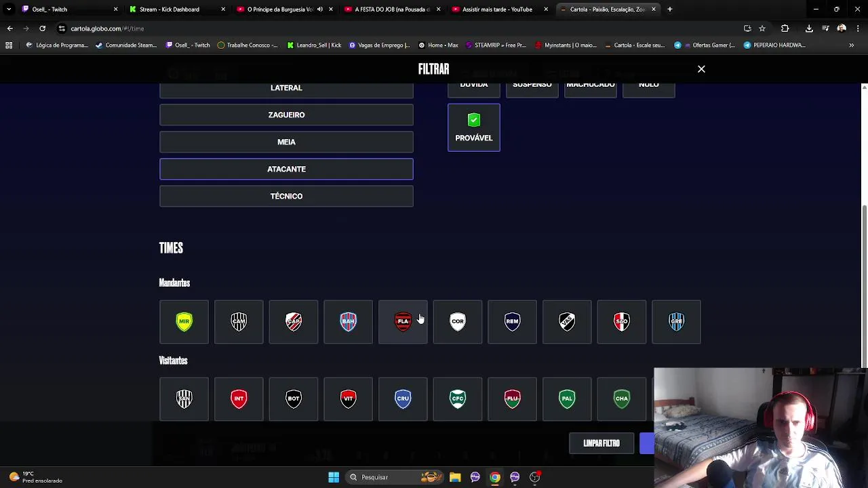868x488 pixels.
Task: Bookmark this page with the star
Action: coord(762,28)
